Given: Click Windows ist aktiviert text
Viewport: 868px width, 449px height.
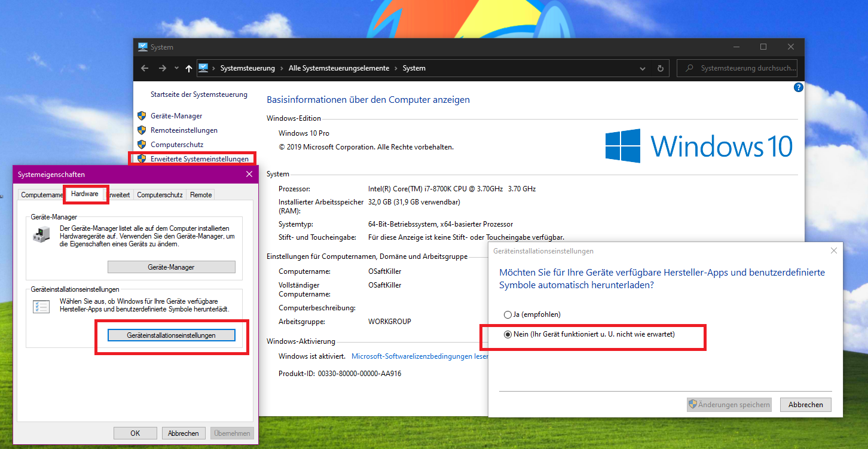Looking at the screenshot, I should coord(311,356).
